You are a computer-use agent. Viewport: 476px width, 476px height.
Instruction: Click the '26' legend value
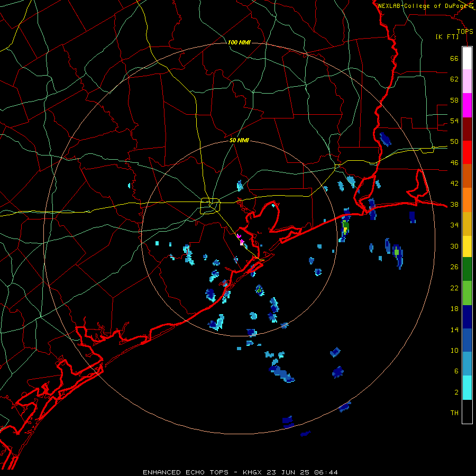454,267
